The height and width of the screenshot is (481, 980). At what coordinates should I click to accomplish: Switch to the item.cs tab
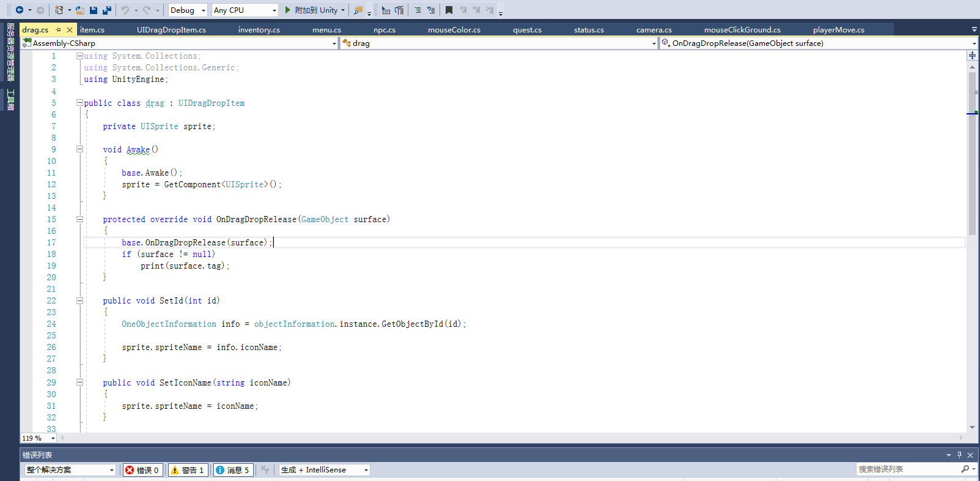point(92,29)
